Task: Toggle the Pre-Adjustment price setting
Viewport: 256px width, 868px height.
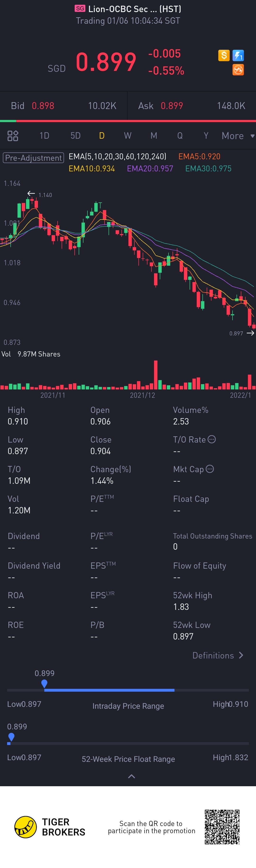Action: click(x=33, y=158)
